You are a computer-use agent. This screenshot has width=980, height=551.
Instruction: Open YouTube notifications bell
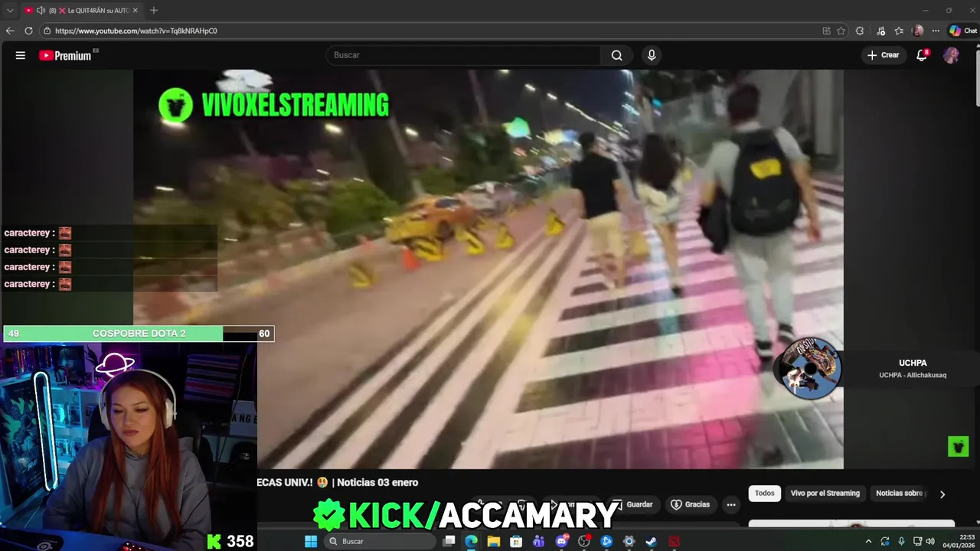[x=922, y=55]
